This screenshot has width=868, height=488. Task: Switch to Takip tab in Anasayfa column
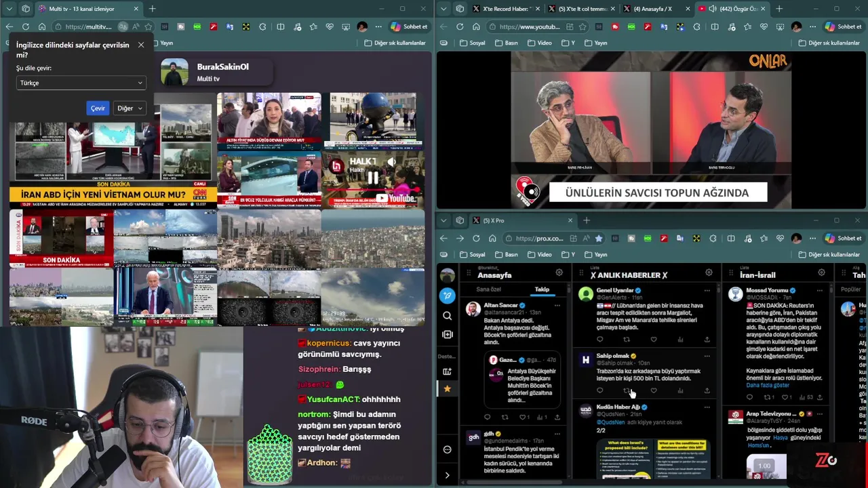542,289
